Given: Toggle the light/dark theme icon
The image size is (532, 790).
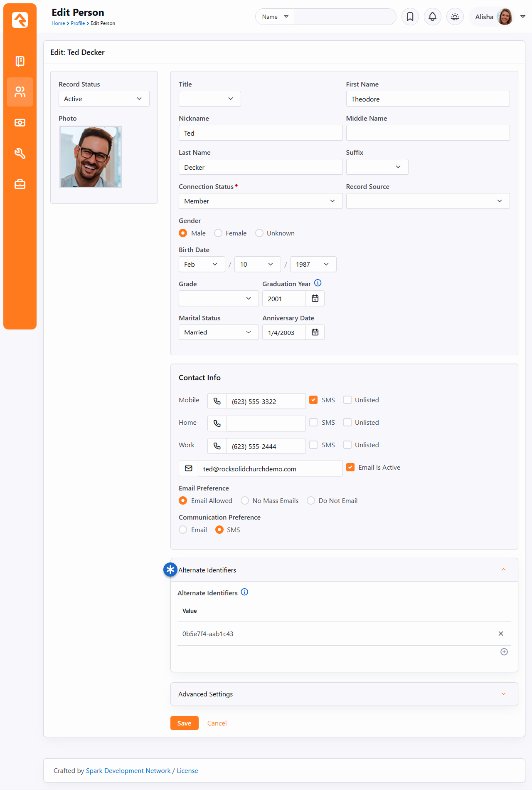Looking at the screenshot, I should click(455, 17).
